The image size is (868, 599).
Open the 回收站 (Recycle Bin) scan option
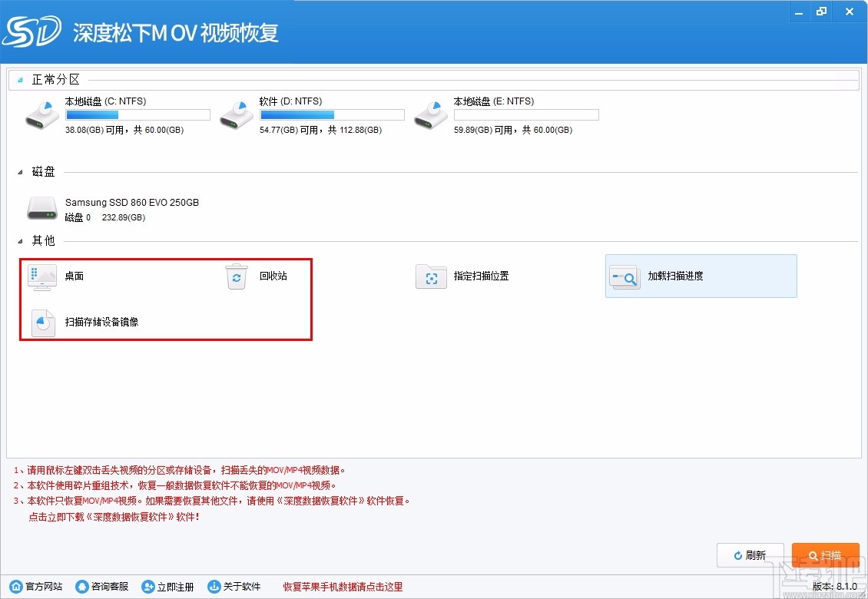pos(236,277)
